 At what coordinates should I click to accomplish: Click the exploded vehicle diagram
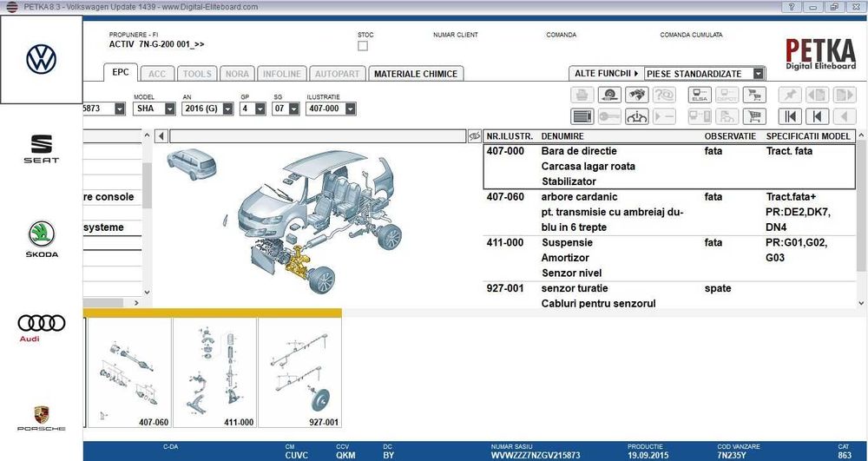[x=312, y=221]
